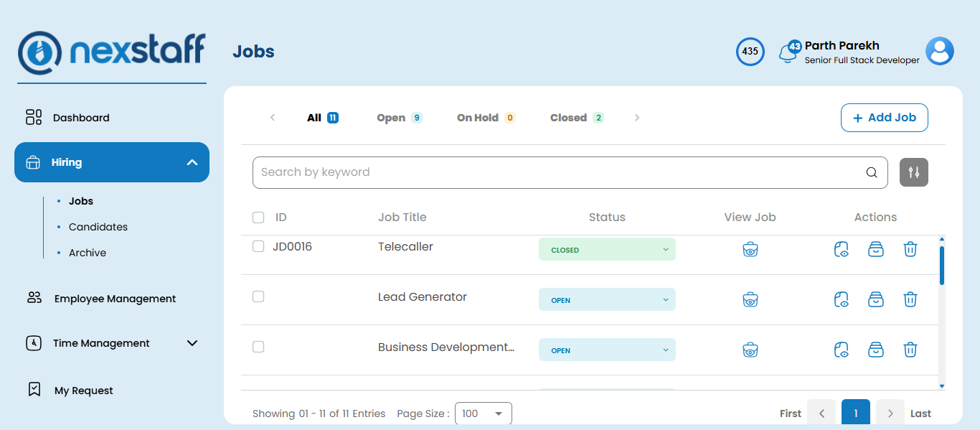Click the next page arrow button

pos(890,413)
